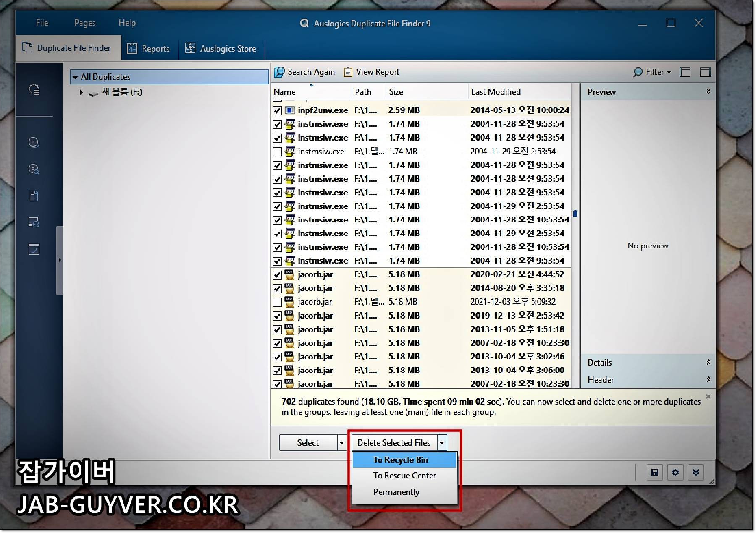Screen dimensions: 756x533
Task: Click the Filter magnifier icon
Action: coord(638,72)
